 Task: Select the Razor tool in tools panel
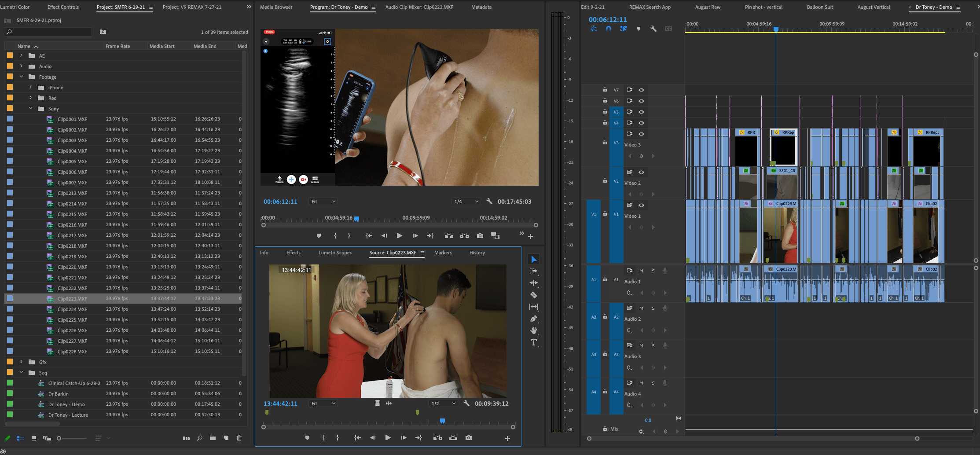click(x=533, y=295)
